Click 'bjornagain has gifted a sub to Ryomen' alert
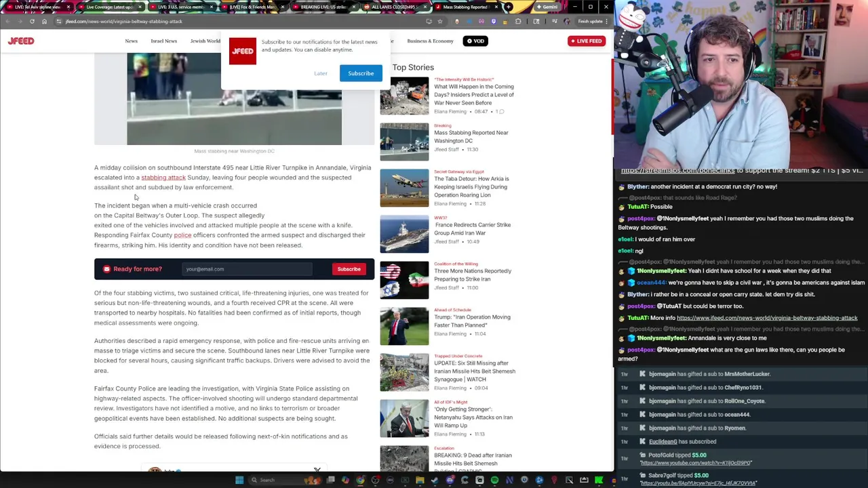This screenshot has width=868, height=488. pos(697,428)
